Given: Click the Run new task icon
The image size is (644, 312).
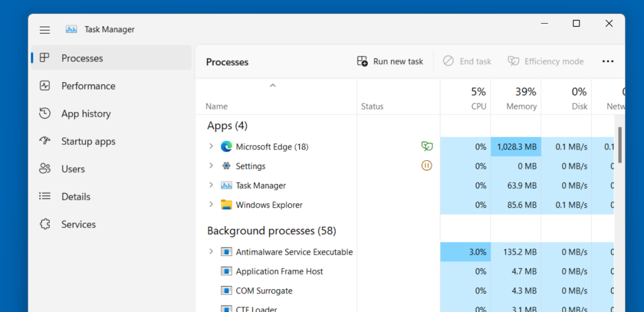Looking at the screenshot, I should tap(362, 61).
